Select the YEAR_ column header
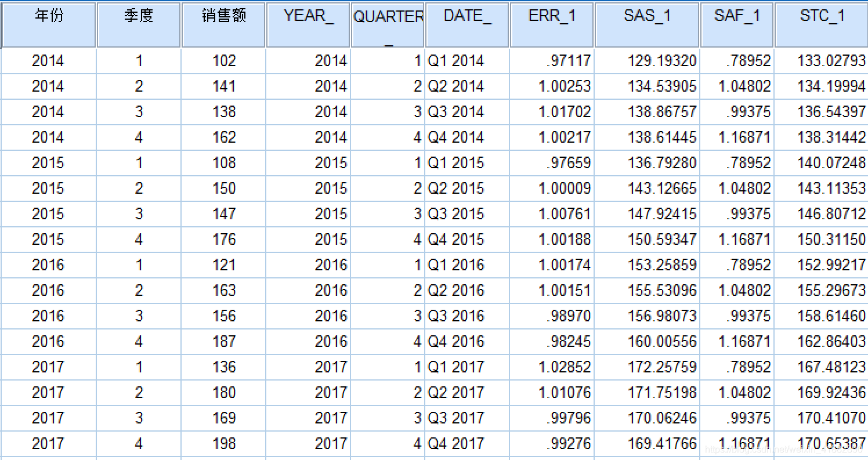This screenshot has width=868, height=460. click(308, 25)
